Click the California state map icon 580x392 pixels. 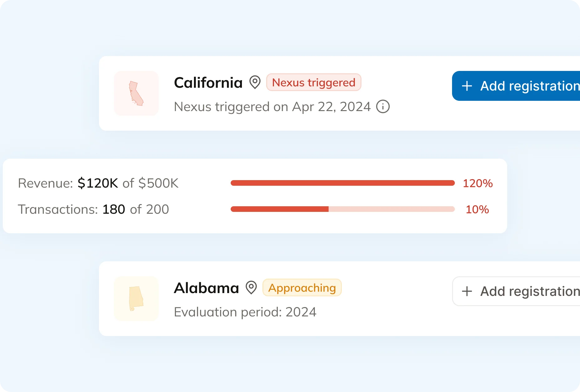pos(136,93)
